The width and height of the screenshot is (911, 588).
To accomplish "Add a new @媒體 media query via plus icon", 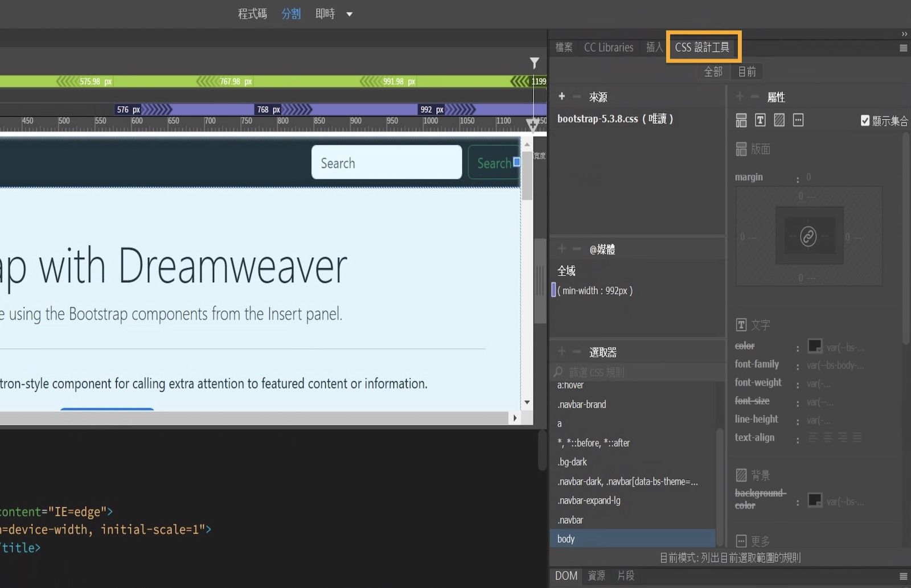I will [x=561, y=248].
